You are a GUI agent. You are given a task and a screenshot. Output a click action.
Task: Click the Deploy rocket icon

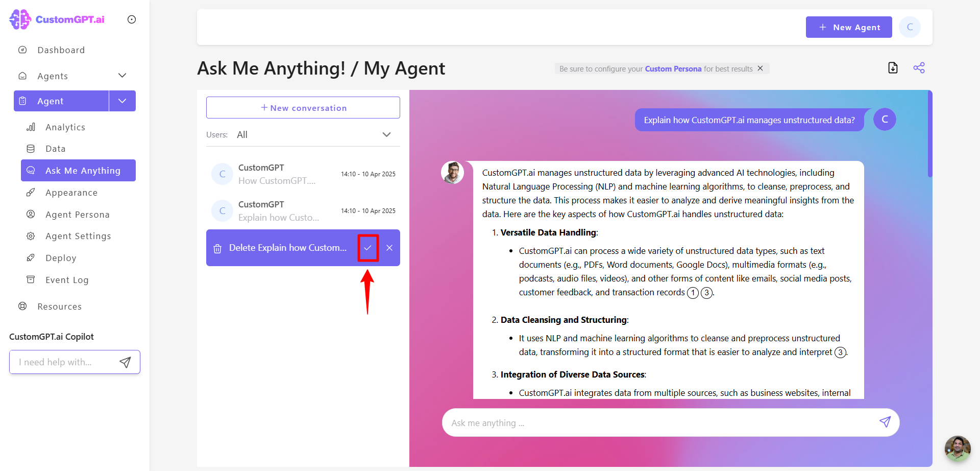coord(31,257)
